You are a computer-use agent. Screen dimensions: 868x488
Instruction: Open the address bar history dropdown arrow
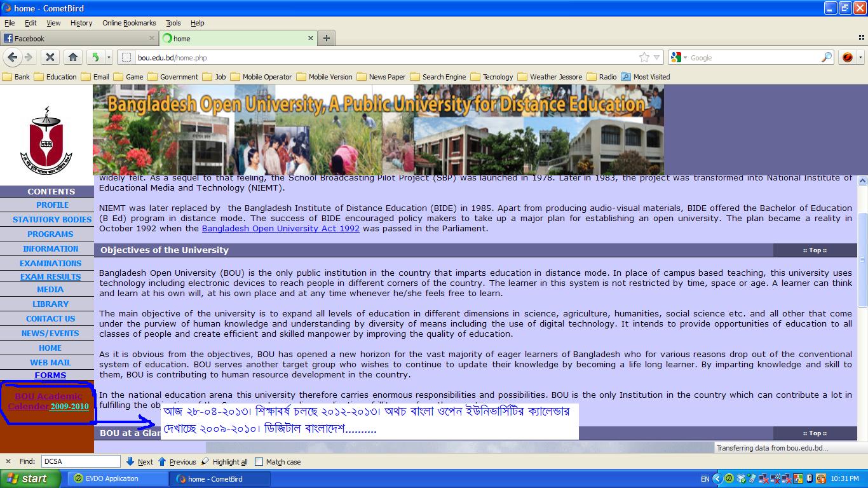[x=657, y=57]
